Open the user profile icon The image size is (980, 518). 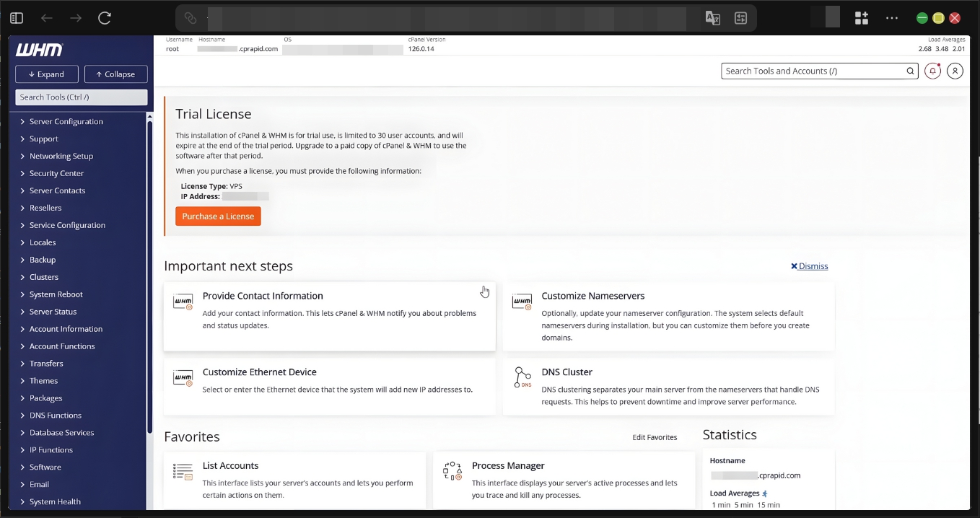[955, 71]
